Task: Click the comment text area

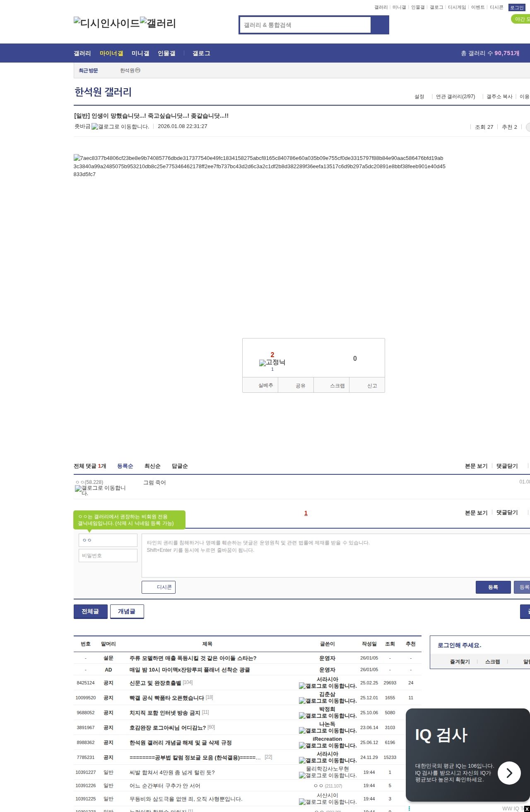Action: 336,556
